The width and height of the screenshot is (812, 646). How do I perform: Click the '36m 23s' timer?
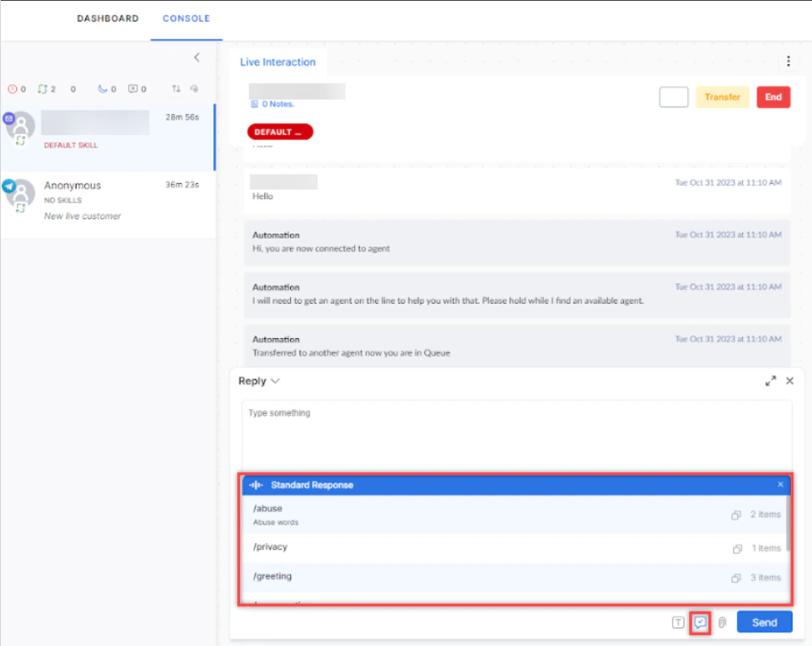click(x=182, y=185)
